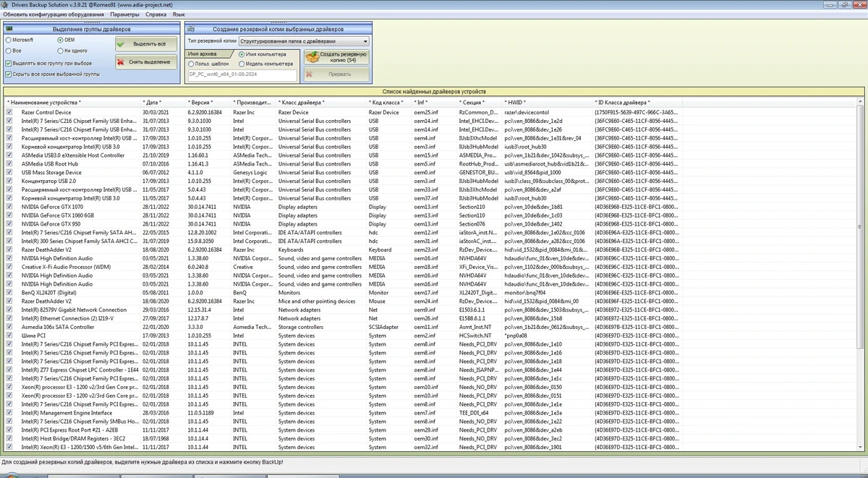Uncheck the NVIDIA GeForce GTX 1070 checkbox
868x478 pixels.
[9, 207]
